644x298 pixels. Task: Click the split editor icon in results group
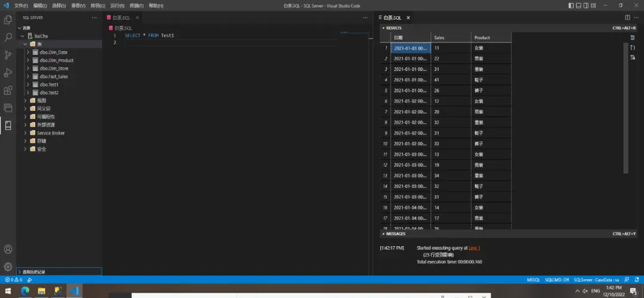[x=627, y=18]
